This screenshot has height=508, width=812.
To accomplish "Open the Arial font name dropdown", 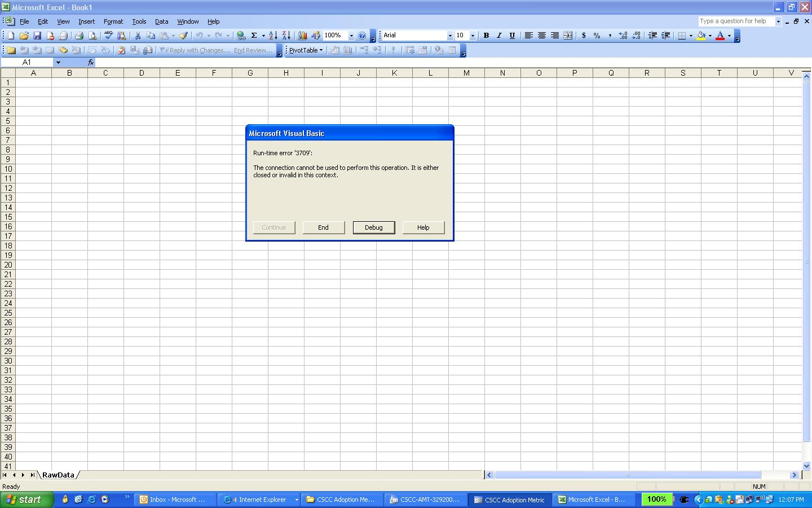I will point(450,36).
